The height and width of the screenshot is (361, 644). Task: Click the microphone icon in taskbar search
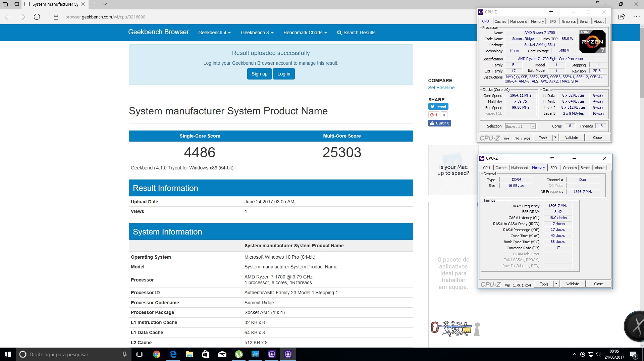click(x=124, y=354)
